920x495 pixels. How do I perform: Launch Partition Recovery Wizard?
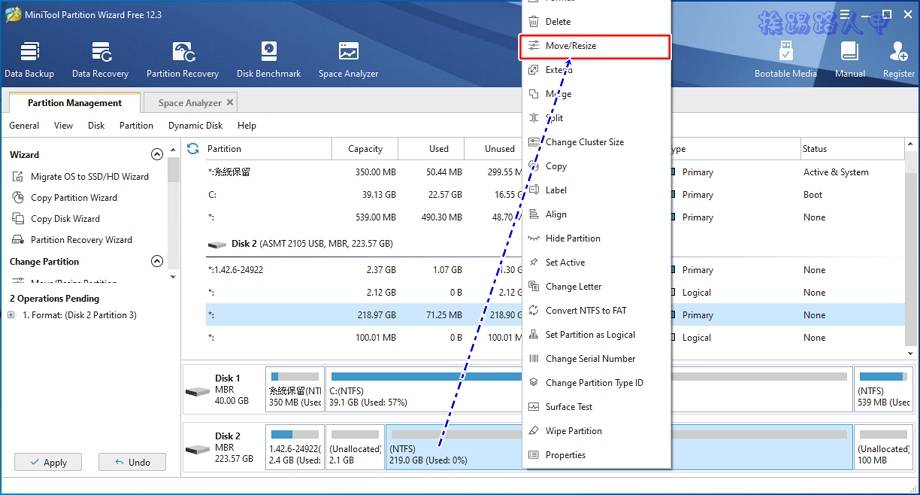[73, 240]
